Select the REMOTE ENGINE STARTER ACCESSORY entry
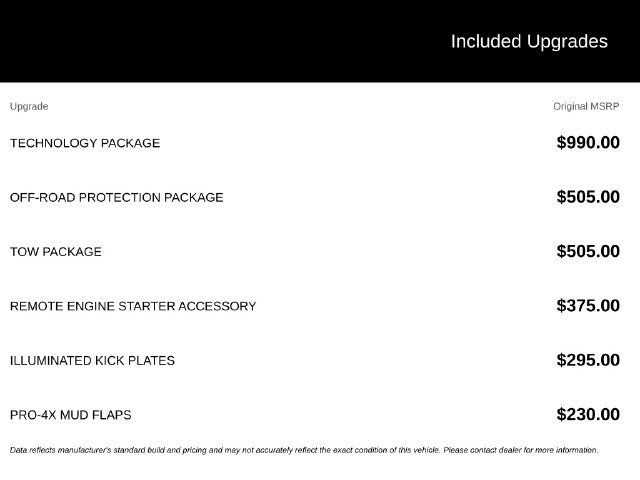The height and width of the screenshot is (480, 640). [x=133, y=306]
